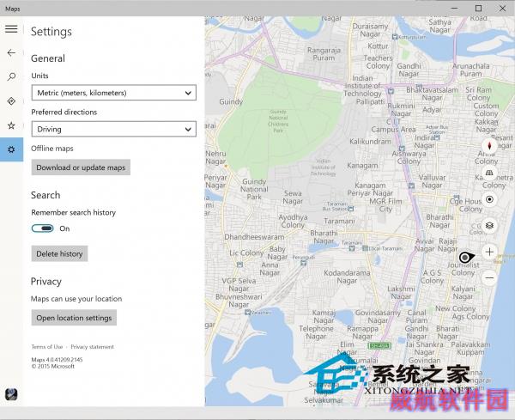Open Favorites star icon in sidebar
Image resolution: width=515 pixels, height=420 pixels.
click(x=11, y=125)
